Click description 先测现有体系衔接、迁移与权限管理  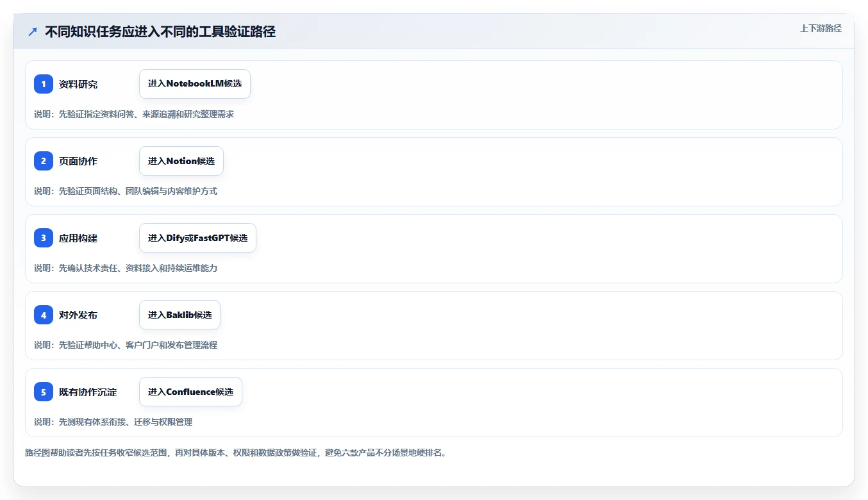pyautogui.click(x=126, y=422)
